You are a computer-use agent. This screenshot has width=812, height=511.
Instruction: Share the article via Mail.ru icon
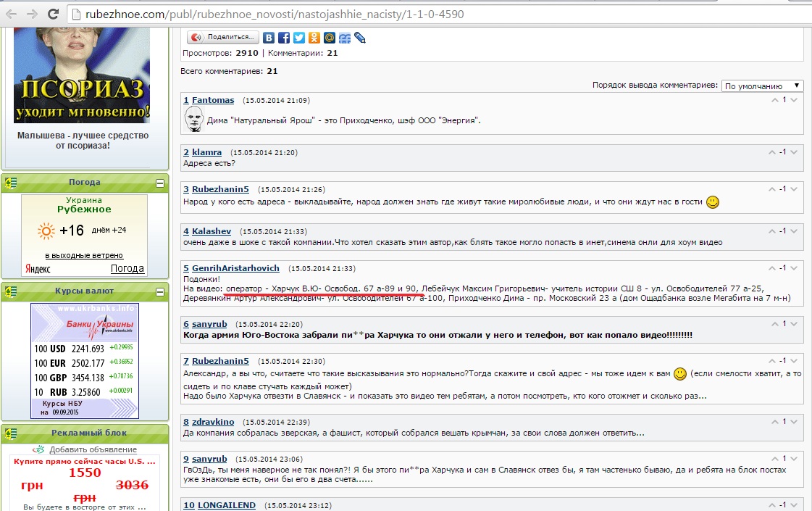pos(330,38)
